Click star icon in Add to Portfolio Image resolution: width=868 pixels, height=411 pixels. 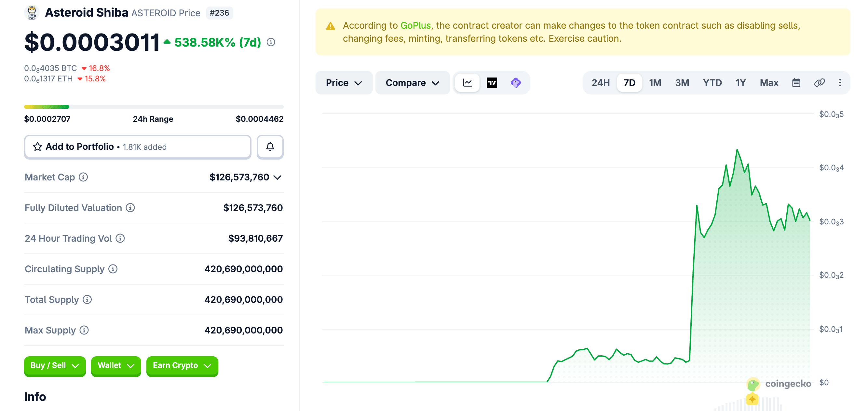pos(37,147)
